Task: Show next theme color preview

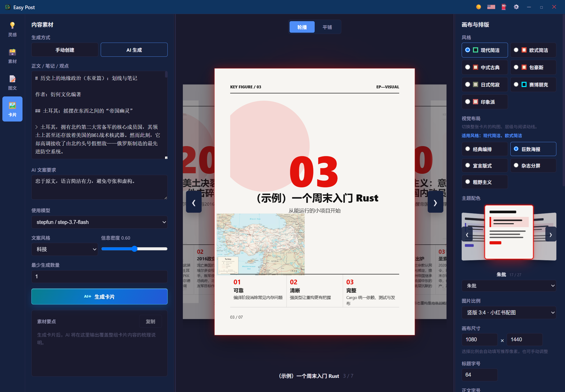Action: click(x=551, y=234)
